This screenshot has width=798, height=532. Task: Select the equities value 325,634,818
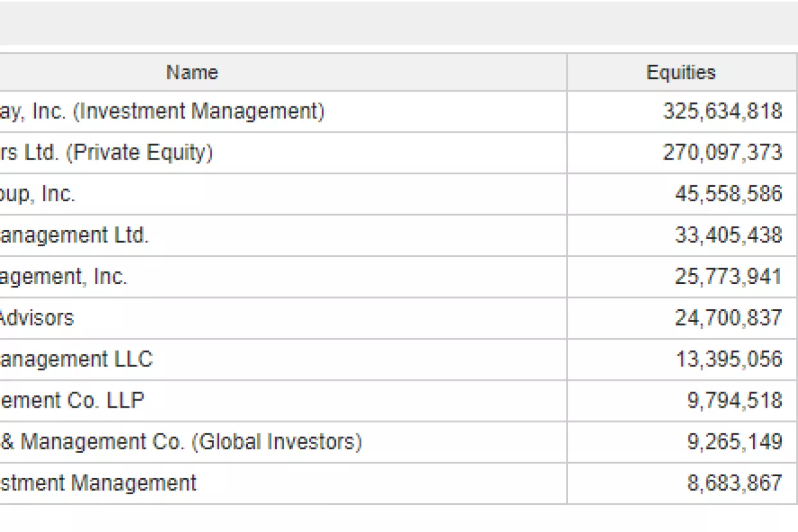(722, 112)
